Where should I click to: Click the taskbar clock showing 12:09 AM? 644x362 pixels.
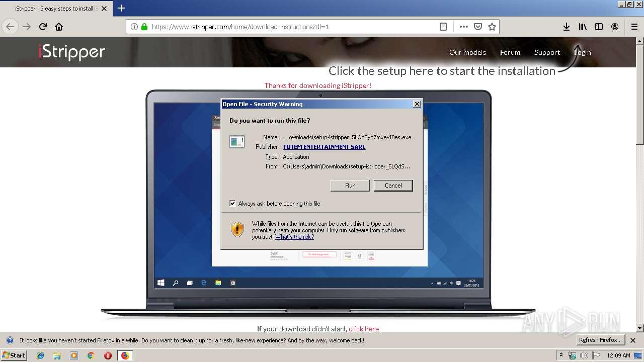point(618,355)
